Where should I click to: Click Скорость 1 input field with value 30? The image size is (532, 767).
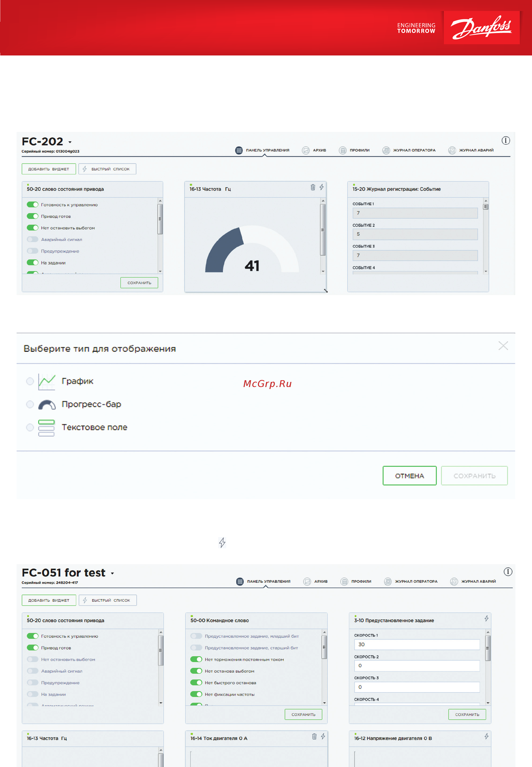pyautogui.click(x=417, y=645)
